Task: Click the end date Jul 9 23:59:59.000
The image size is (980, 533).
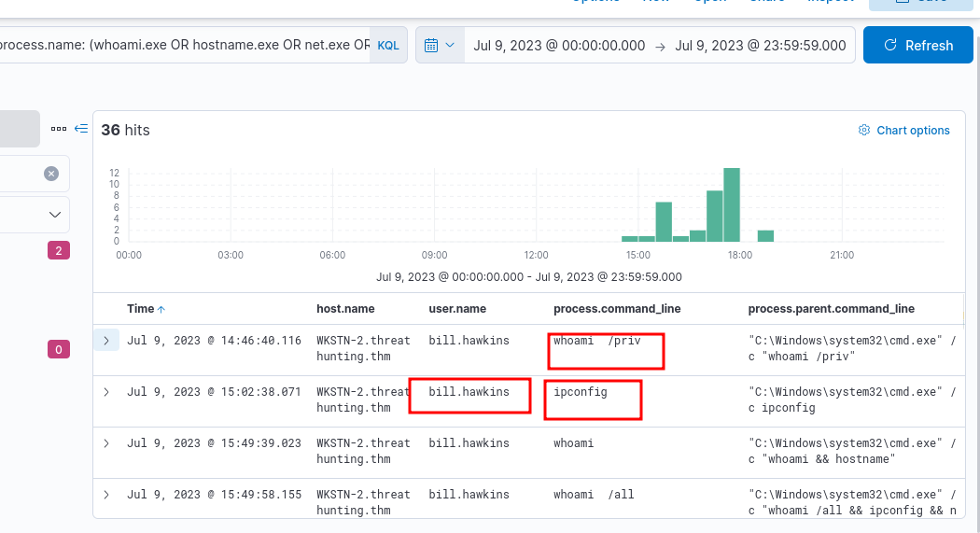Action: (x=760, y=45)
